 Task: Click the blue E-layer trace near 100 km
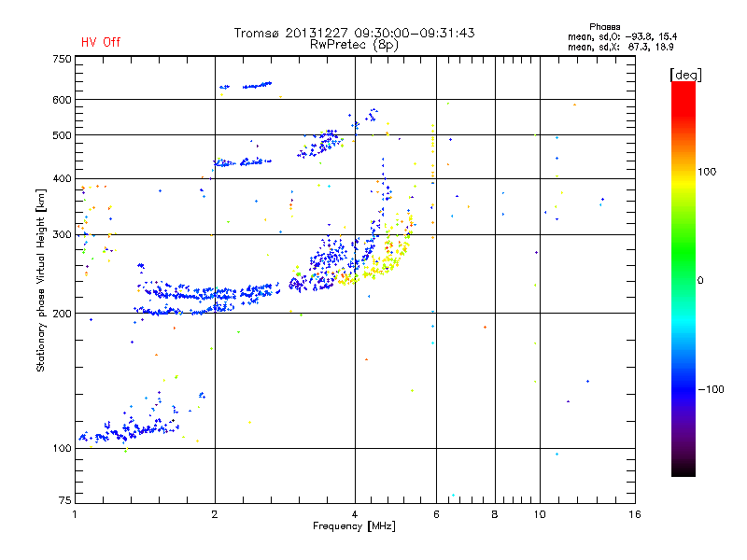pyautogui.click(x=129, y=431)
